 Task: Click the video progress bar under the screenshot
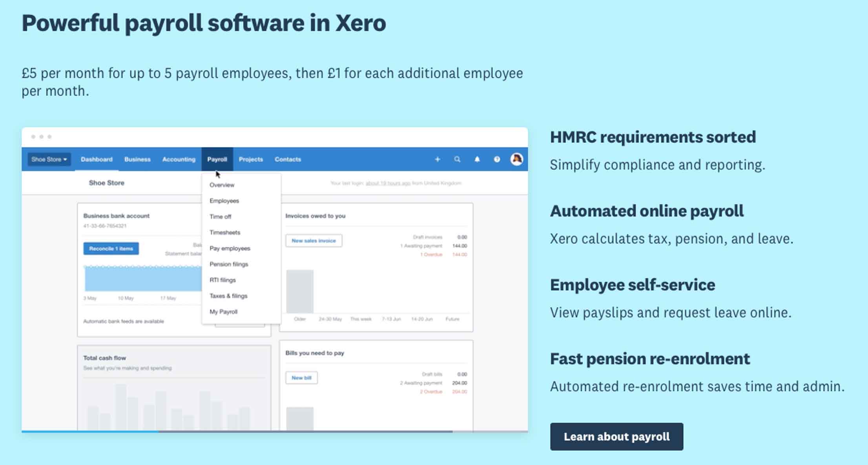pyautogui.click(x=275, y=431)
